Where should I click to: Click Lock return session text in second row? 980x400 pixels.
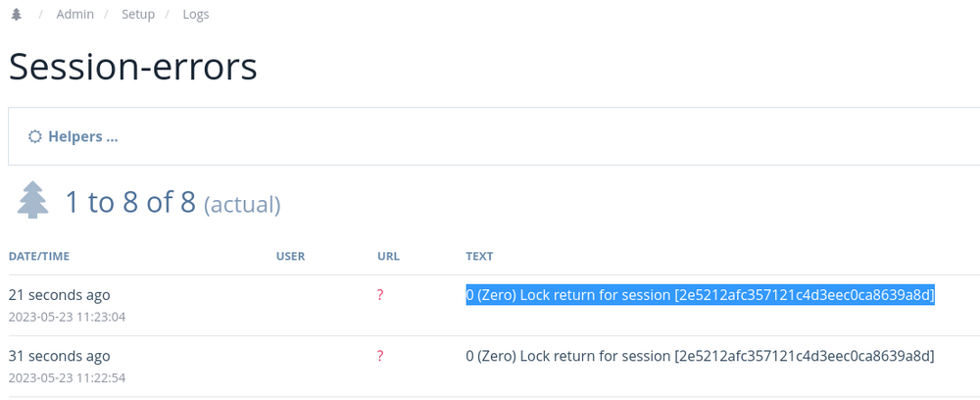[700, 356]
